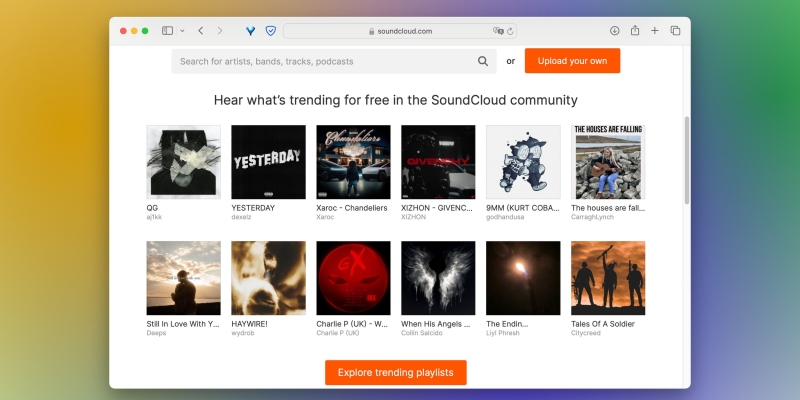The height and width of the screenshot is (400, 800).
Task: Click Explore trending playlists button
Action: pyautogui.click(x=395, y=373)
